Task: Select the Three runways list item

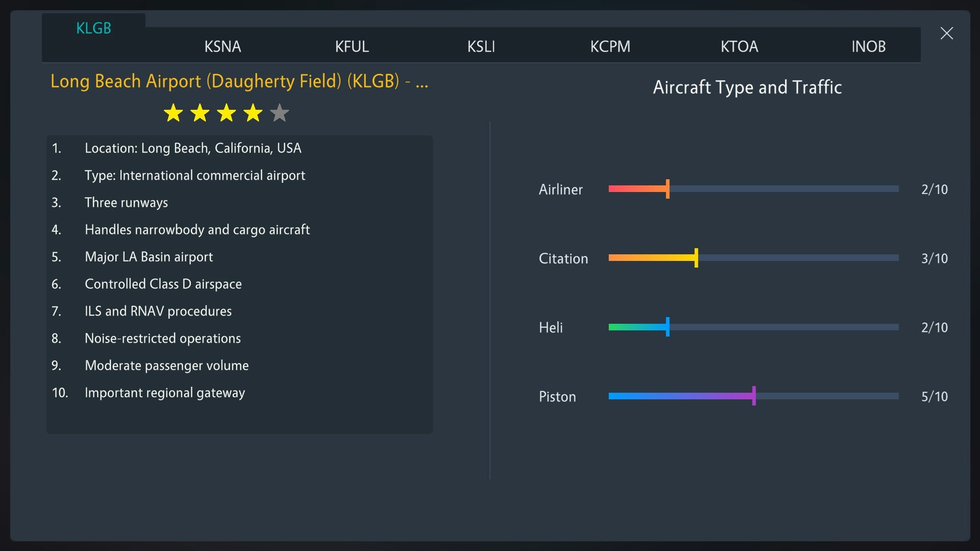Action: (127, 202)
